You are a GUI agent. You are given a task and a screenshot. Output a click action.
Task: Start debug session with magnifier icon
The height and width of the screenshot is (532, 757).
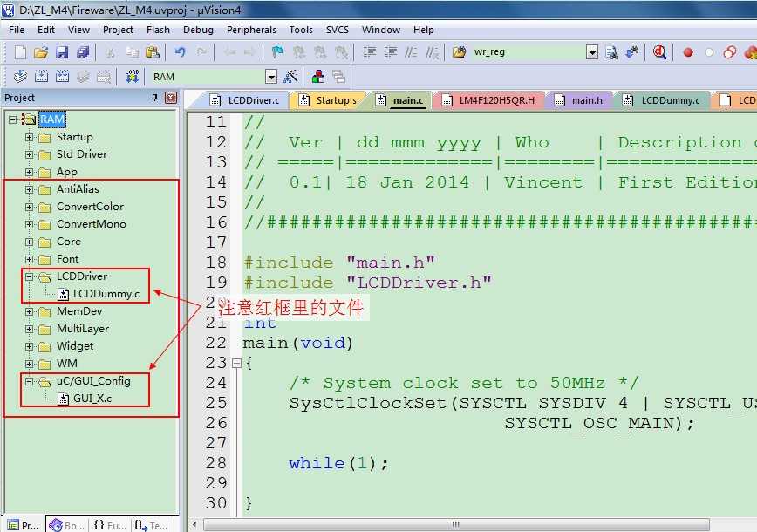pyautogui.click(x=659, y=52)
